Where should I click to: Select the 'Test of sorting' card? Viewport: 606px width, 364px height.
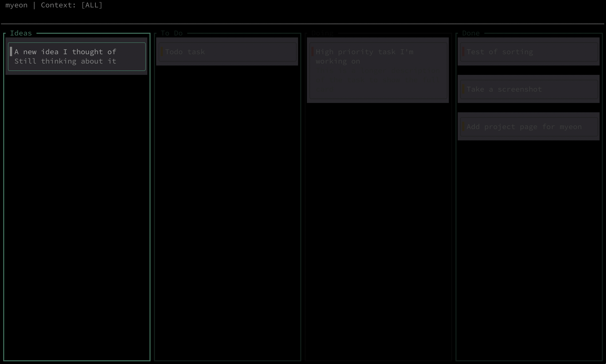point(500,52)
